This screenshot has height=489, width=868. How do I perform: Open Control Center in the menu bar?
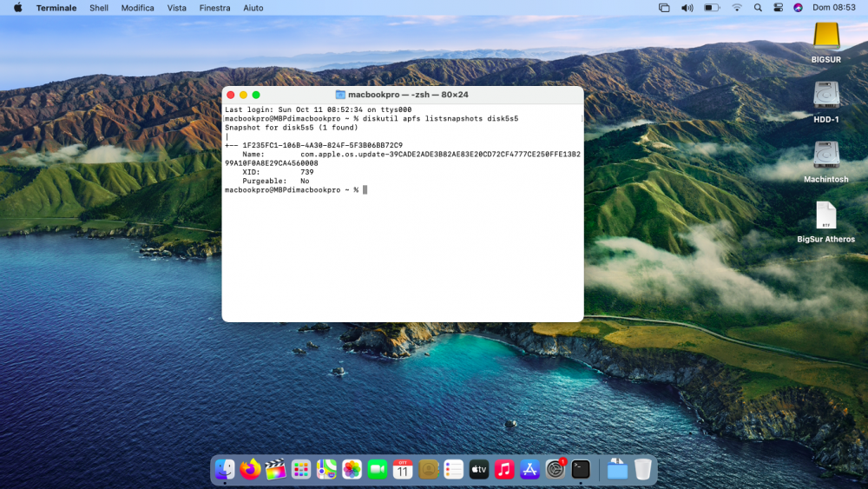(x=778, y=8)
